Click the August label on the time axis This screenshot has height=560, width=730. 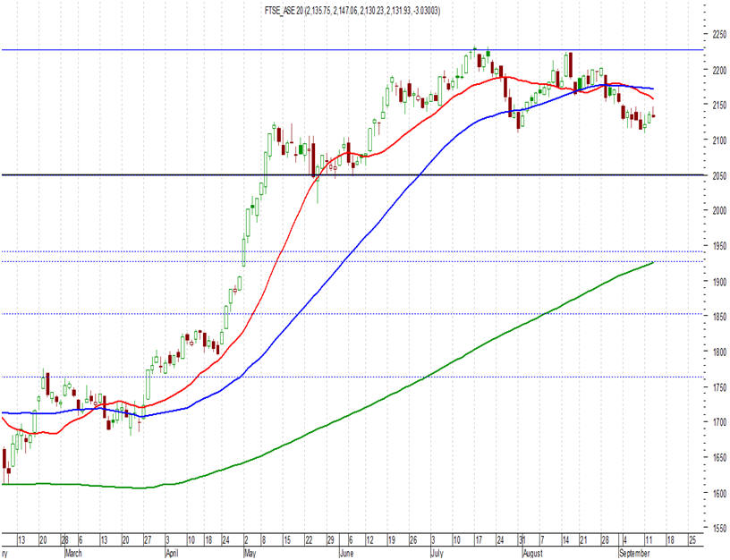[x=532, y=554]
